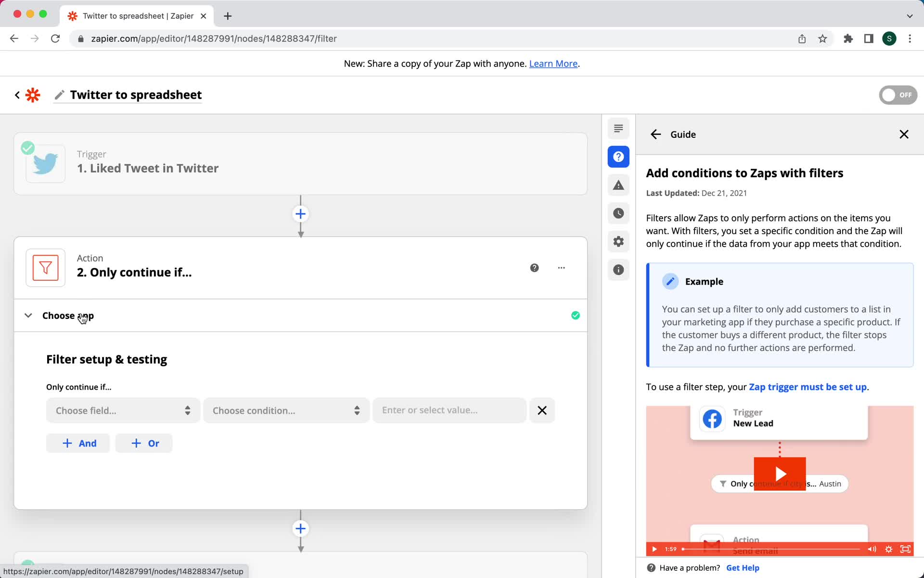Click the alert/warning sidebar icon
The width and height of the screenshot is (924, 578).
tap(618, 184)
